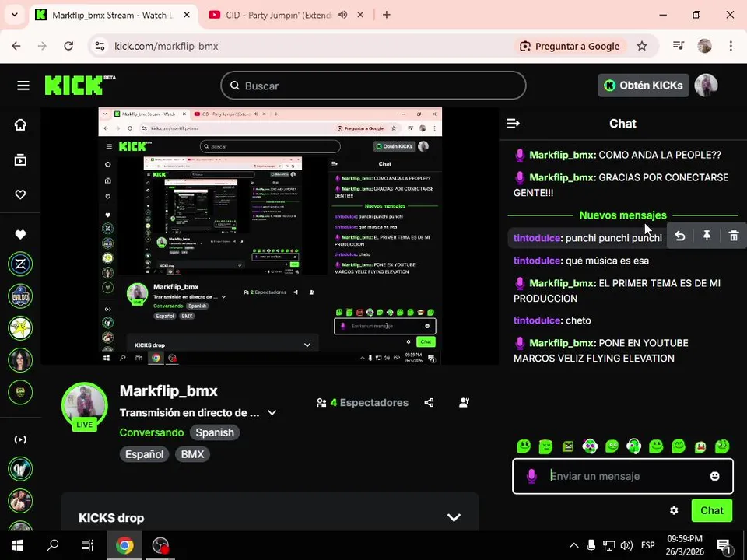This screenshot has height=560, width=747.
Task: Open Windows Start menu
Action: click(x=17, y=545)
